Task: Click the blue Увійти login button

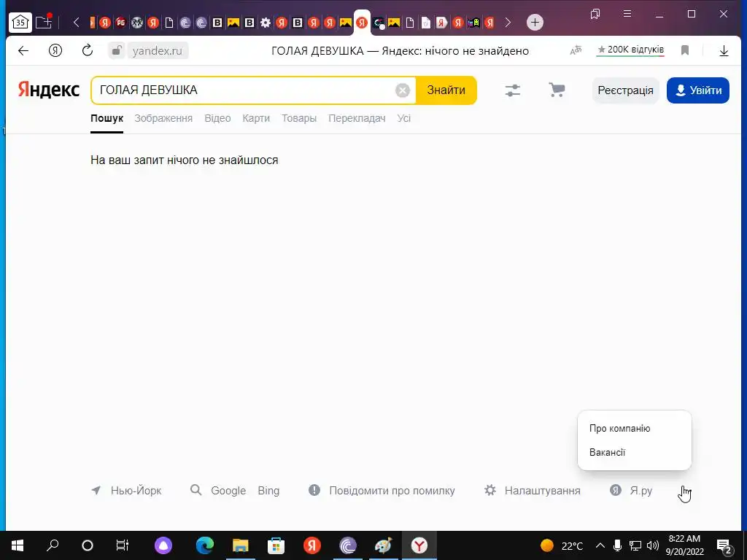Action: tap(698, 90)
